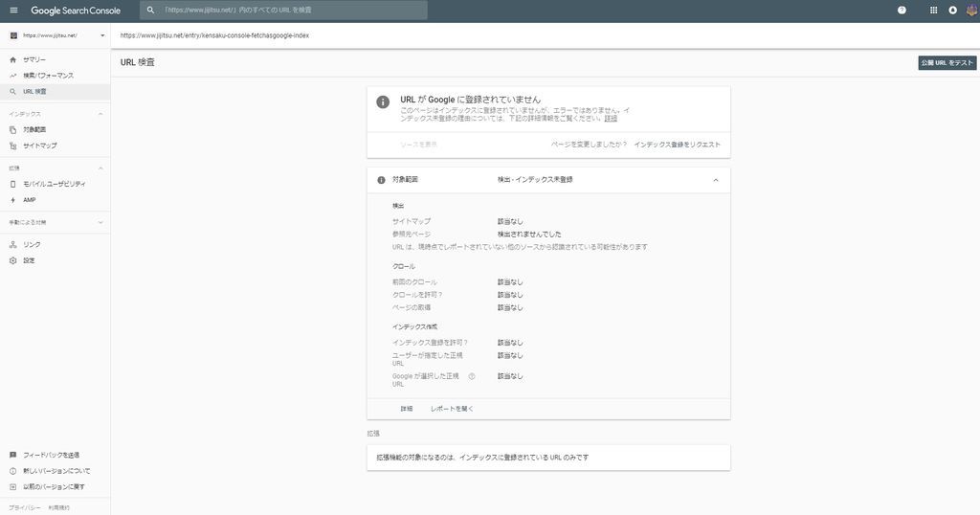
Task: Click the Google Search Console logo
Action: point(76,11)
